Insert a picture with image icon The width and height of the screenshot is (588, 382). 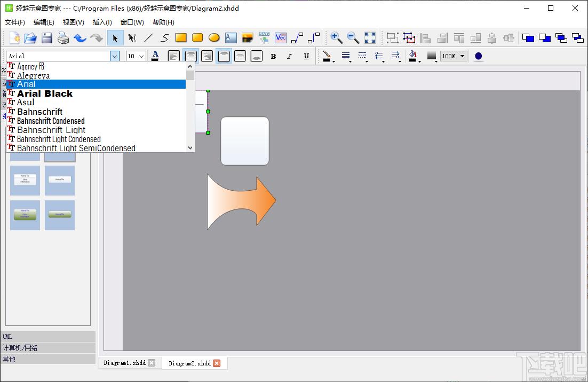click(247, 37)
